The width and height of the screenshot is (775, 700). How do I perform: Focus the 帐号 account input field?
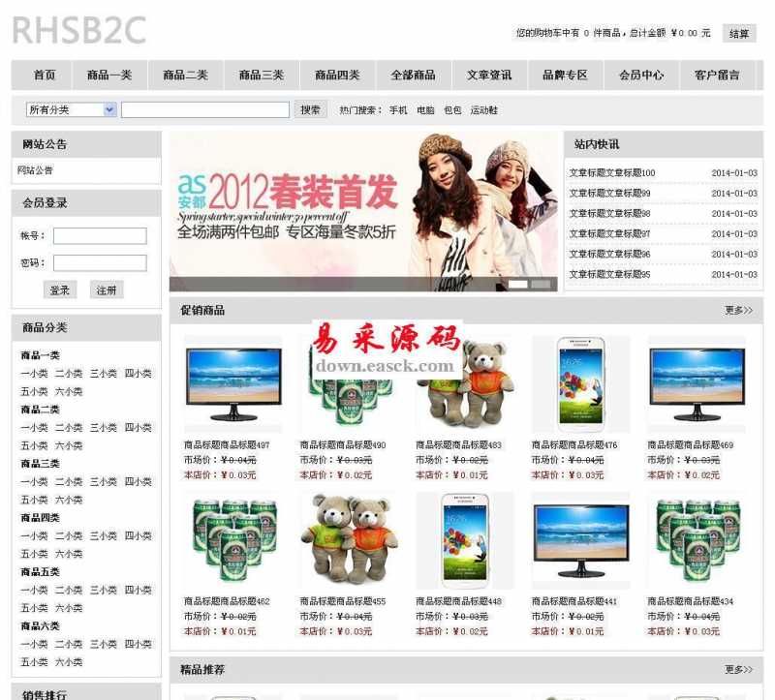click(x=100, y=236)
